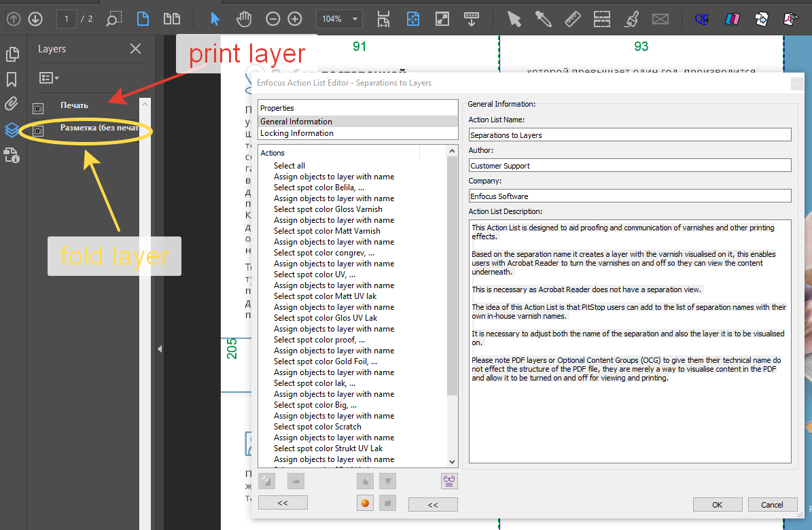The width and height of the screenshot is (812, 530).
Task: Click the Company input field
Action: (x=630, y=196)
